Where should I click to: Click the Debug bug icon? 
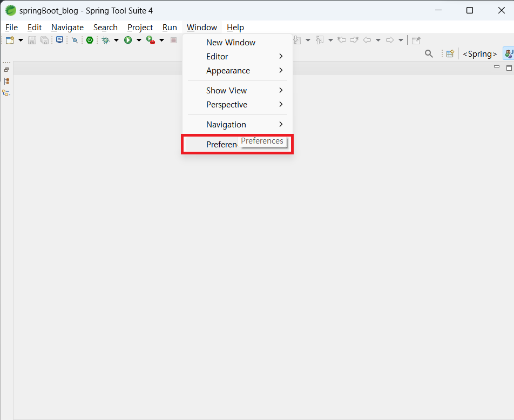coord(106,40)
